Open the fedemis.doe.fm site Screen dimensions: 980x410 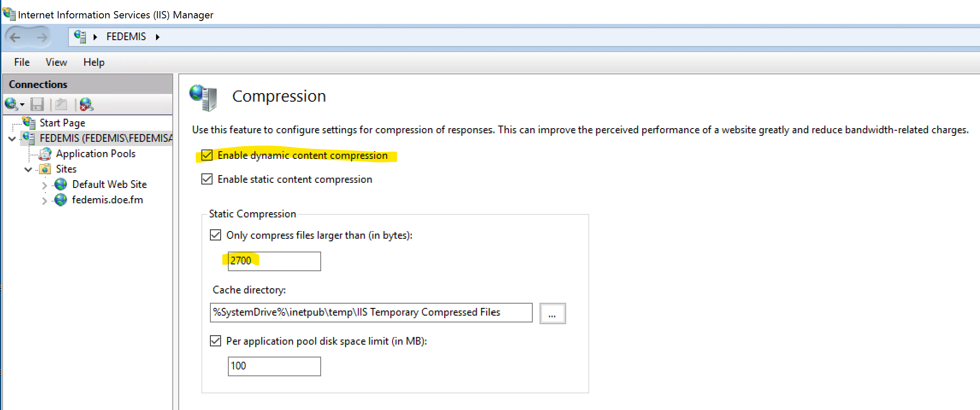[107, 200]
